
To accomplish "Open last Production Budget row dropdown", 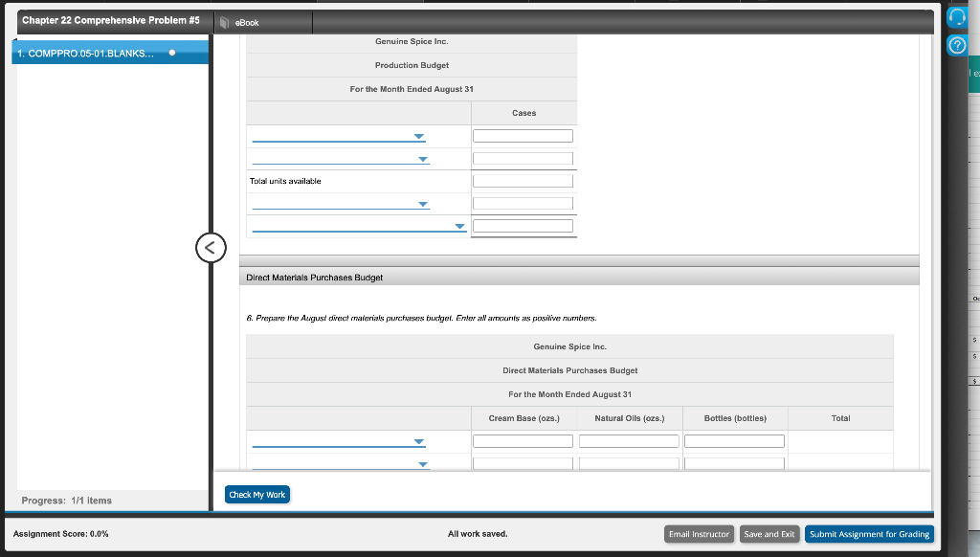I will [360, 226].
